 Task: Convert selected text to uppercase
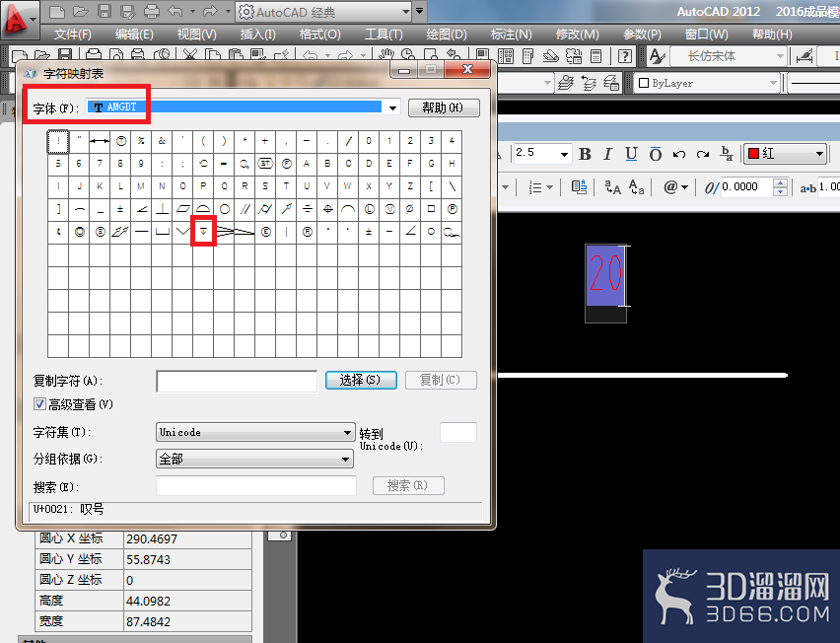tap(613, 187)
